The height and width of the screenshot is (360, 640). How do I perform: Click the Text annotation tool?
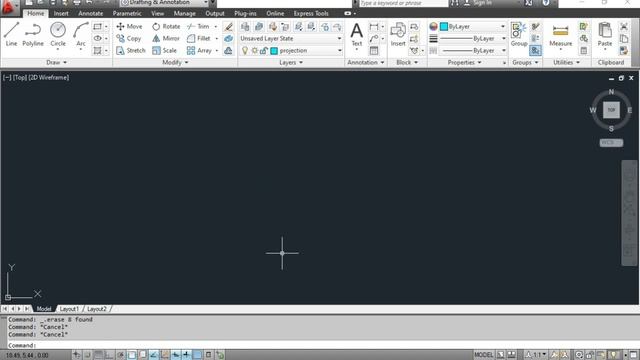(x=357, y=35)
